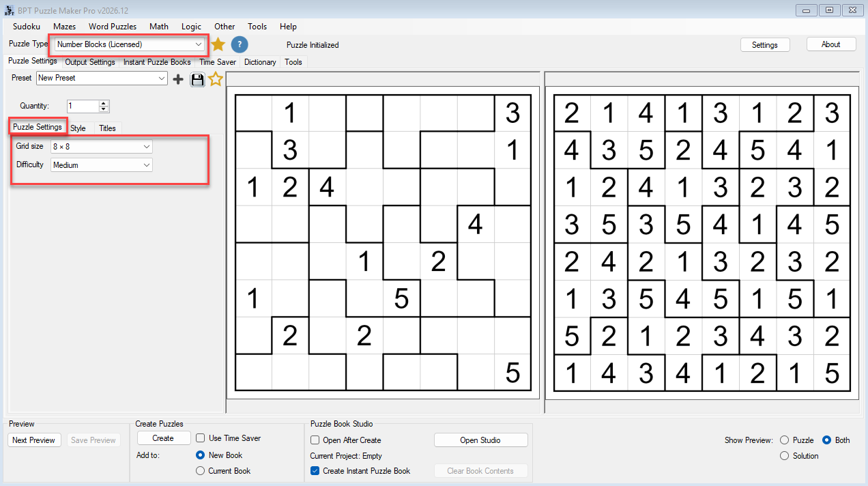Decrease Quantity with the down spinner arrow

click(x=104, y=109)
